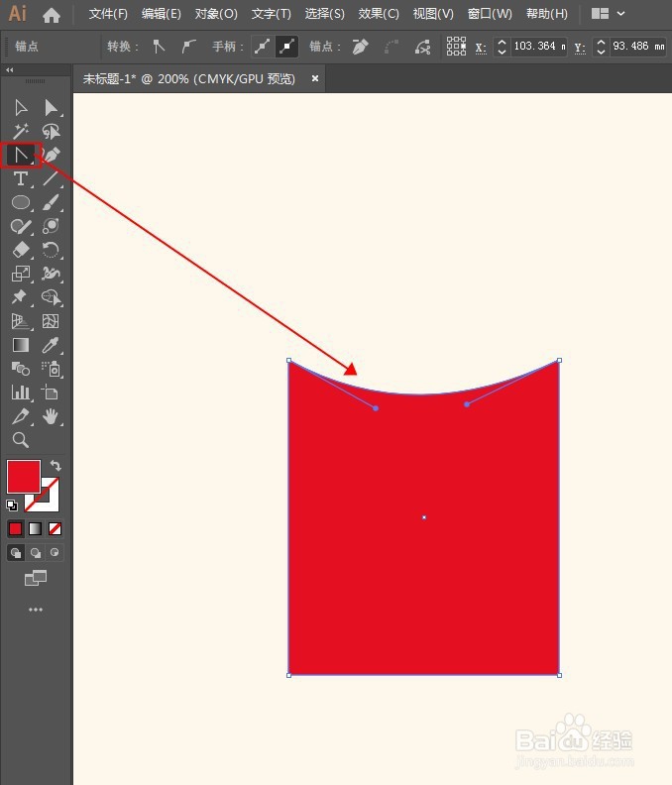Viewport: 672px width, 785px height.
Task: Cut path at selected anchor points
Action: tap(422, 47)
